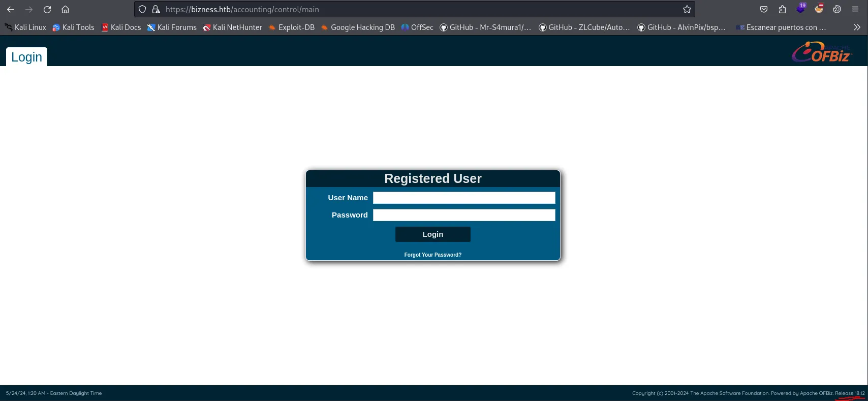868x401 pixels.
Task: Select the Login tab
Action: 26,57
